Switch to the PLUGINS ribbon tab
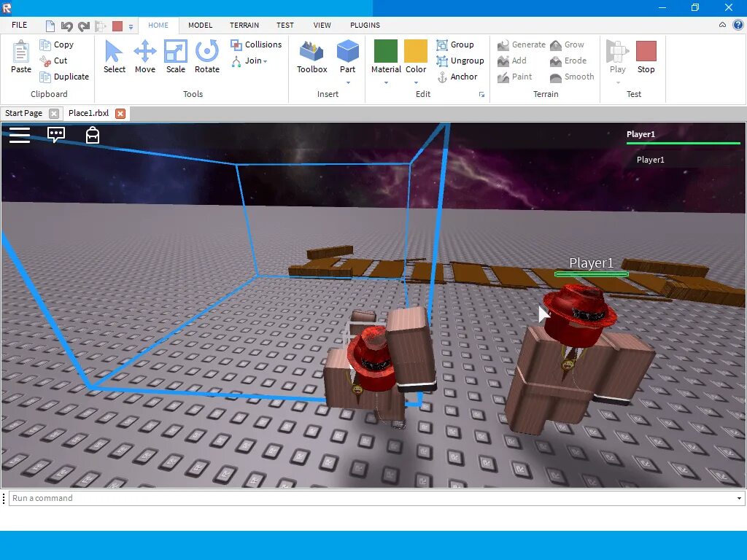The height and width of the screenshot is (560, 747). [365, 26]
